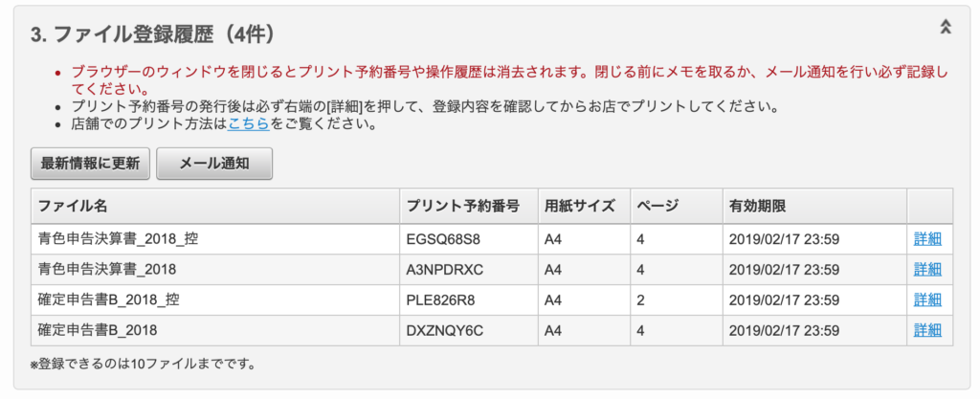
Task: Click the ファイル名 column header
Action: (x=73, y=207)
